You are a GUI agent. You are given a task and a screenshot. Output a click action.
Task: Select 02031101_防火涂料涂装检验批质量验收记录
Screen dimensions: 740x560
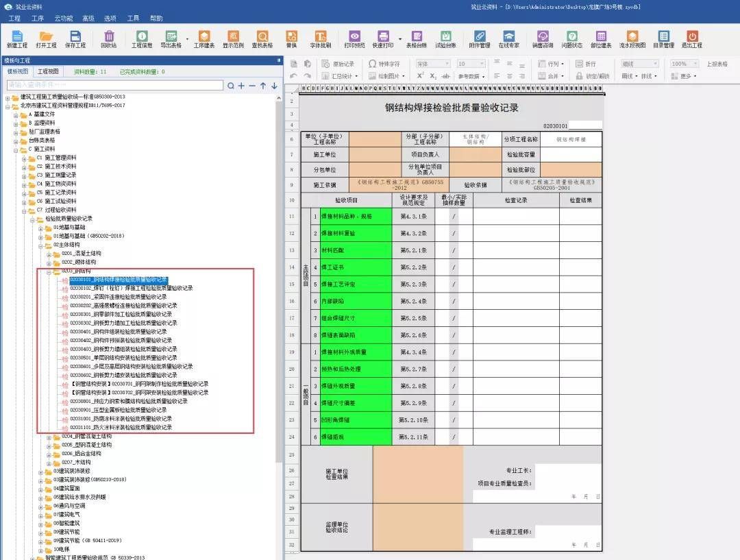click(x=121, y=427)
